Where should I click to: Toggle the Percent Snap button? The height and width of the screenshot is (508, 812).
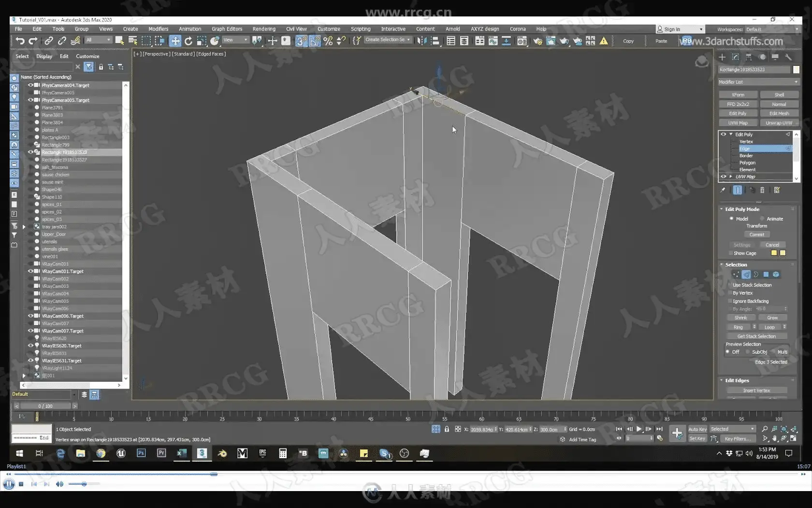pyautogui.click(x=328, y=41)
